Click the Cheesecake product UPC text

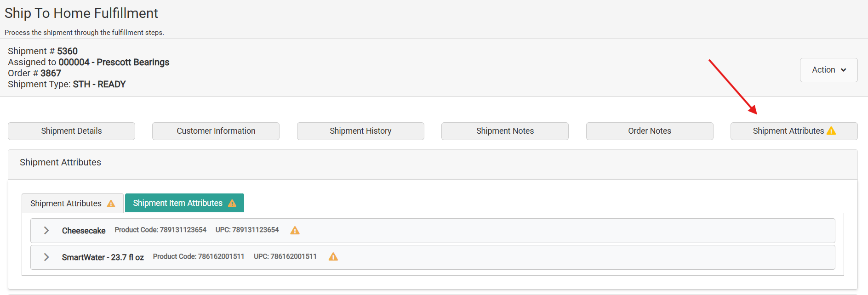pyautogui.click(x=247, y=230)
